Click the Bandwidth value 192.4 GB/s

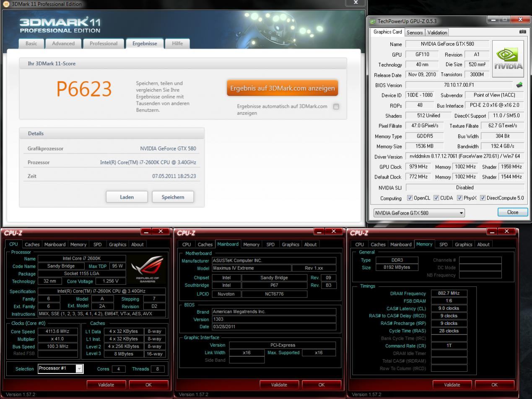point(503,146)
